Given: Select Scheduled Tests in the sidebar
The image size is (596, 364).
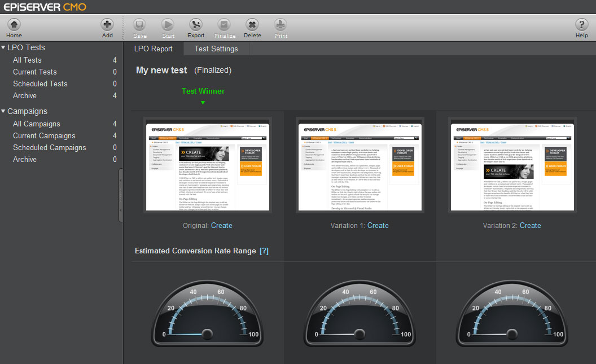Looking at the screenshot, I should click(40, 84).
